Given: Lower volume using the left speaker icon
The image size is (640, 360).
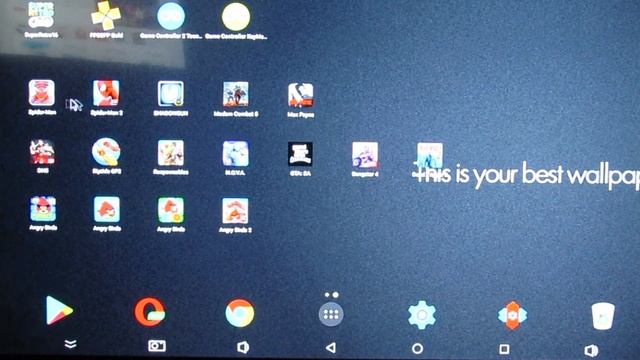Looking at the screenshot, I should pos(243,347).
